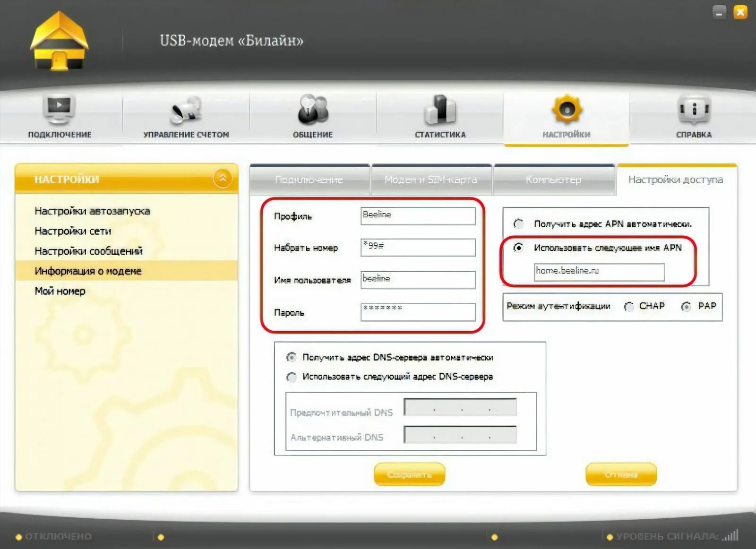Switch to the Подключение settings tab
The width and height of the screenshot is (756, 549).
point(309,180)
